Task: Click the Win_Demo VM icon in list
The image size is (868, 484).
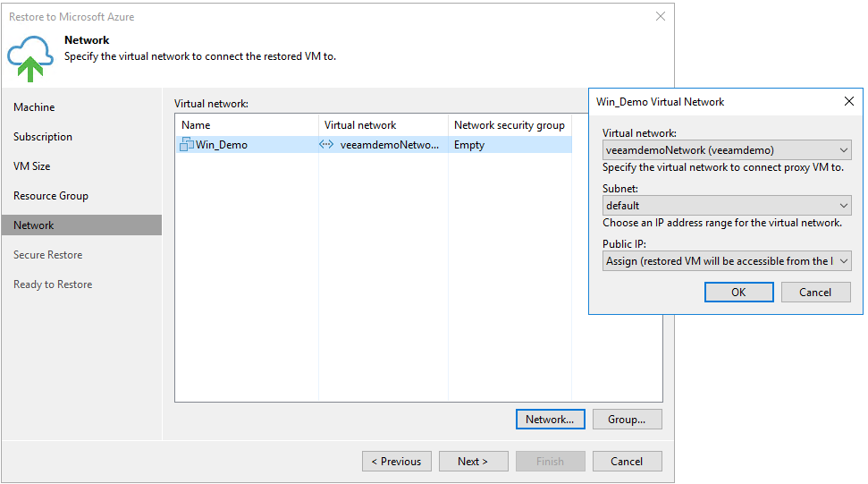Action: tap(187, 145)
